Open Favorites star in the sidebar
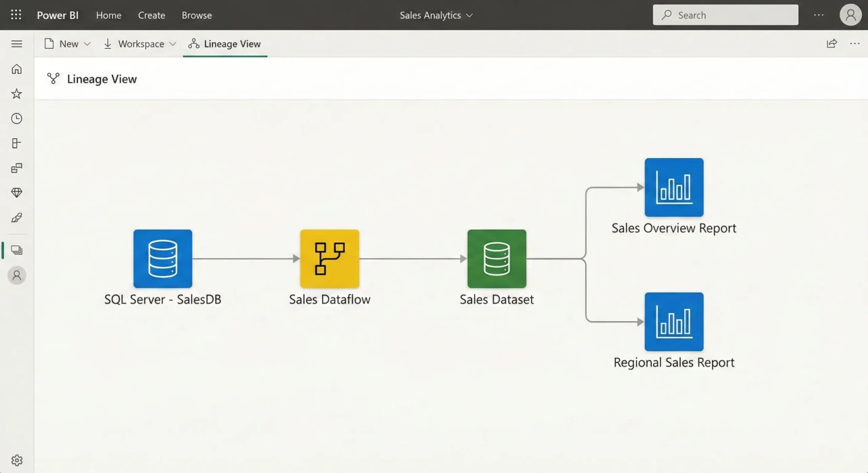This screenshot has width=868, height=473. [17, 94]
